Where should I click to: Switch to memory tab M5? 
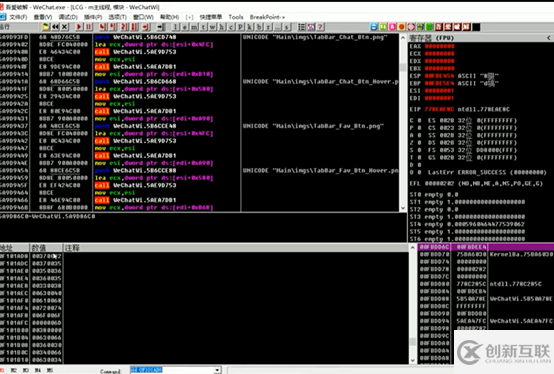(x=49, y=370)
